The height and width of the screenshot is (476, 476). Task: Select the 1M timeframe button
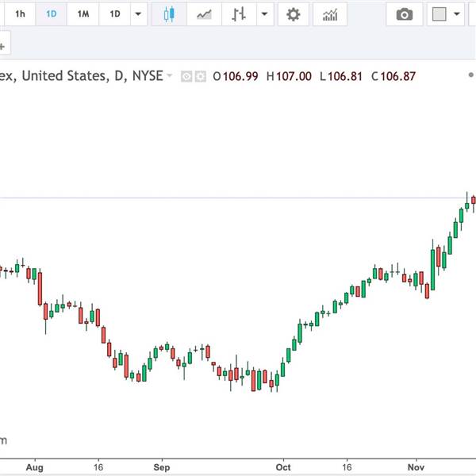[83, 14]
